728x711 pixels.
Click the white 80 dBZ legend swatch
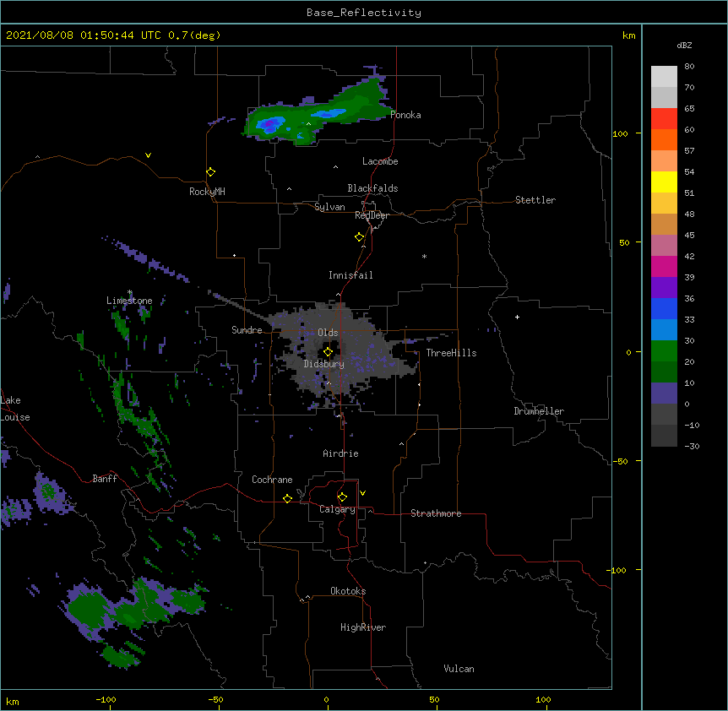click(x=664, y=77)
